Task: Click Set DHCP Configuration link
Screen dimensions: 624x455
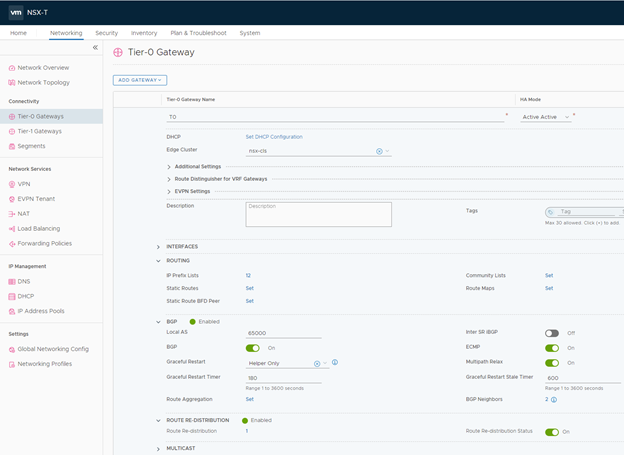Action: tap(274, 137)
